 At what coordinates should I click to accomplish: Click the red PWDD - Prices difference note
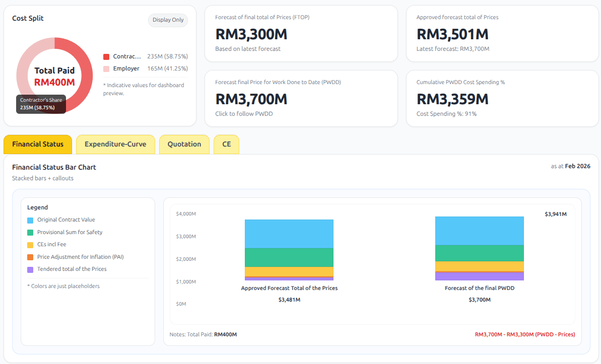click(525, 334)
